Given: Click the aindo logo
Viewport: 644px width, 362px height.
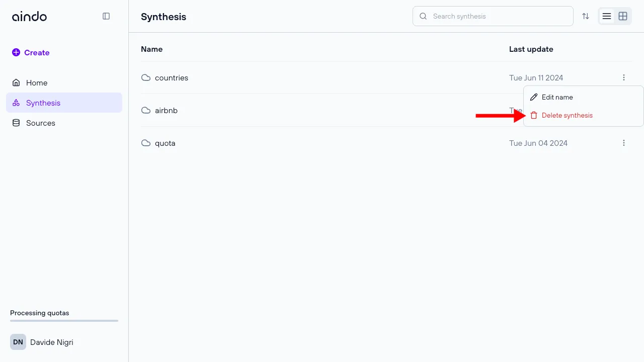Looking at the screenshot, I should 29,17.
